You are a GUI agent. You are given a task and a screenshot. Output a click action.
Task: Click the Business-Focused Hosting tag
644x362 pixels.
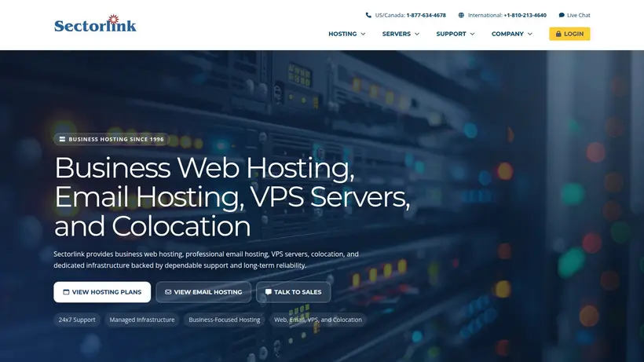[225, 320]
